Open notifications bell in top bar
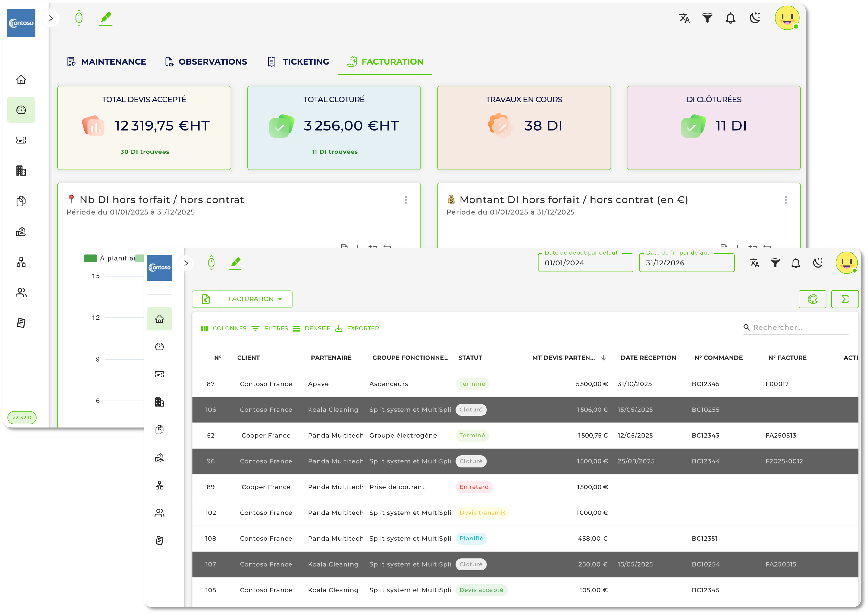868x614 pixels. point(730,18)
